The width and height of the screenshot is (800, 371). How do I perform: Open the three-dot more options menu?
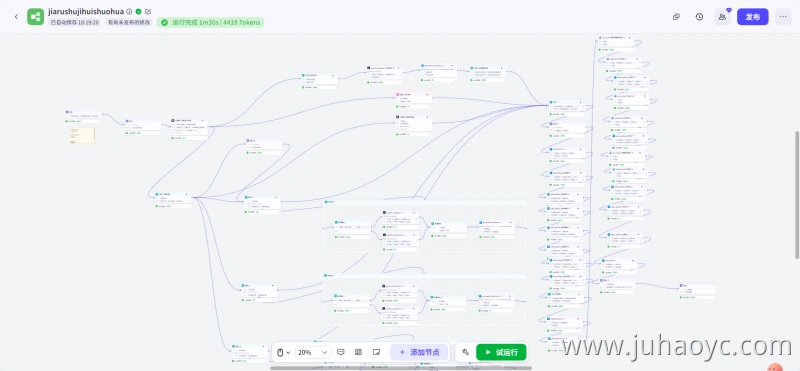tap(783, 17)
